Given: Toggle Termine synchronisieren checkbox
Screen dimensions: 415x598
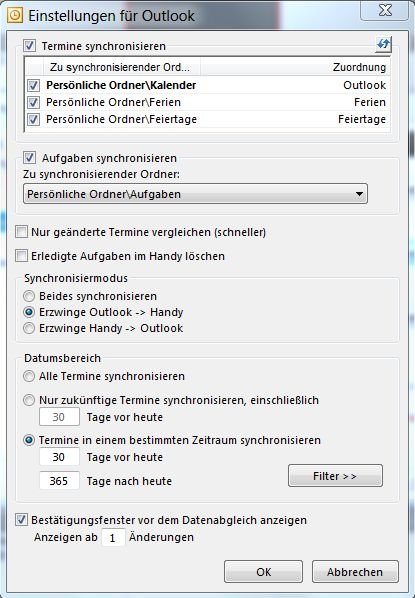Looking at the screenshot, I should point(29,46).
